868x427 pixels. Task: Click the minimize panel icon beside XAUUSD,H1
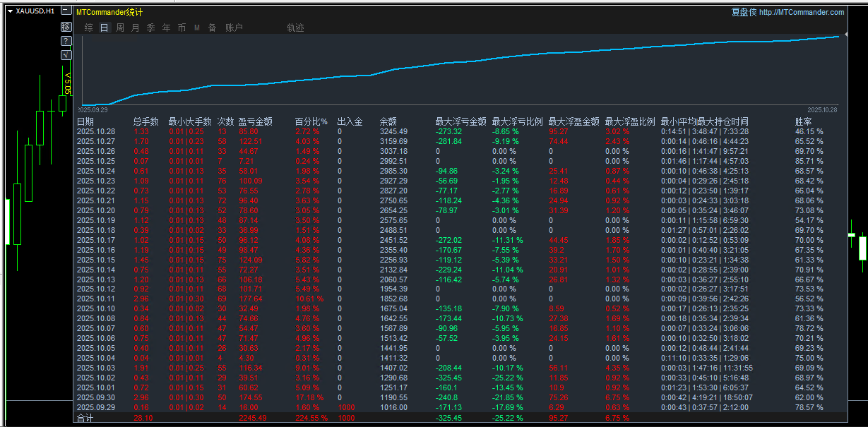click(66, 11)
